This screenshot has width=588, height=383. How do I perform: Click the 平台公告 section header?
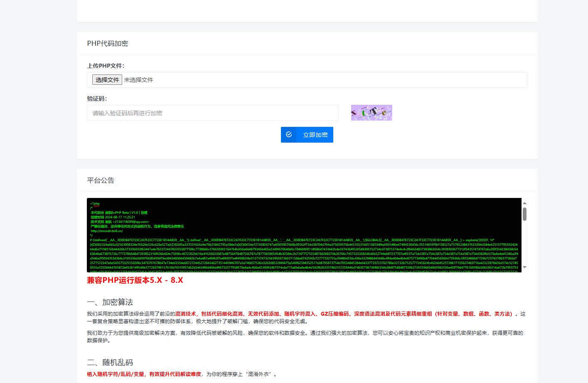click(x=100, y=180)
